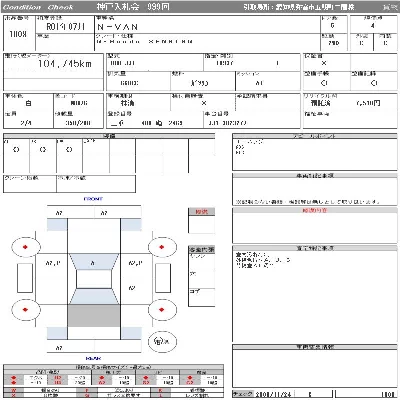The image size is (400, 400).
Task: Click the front-left tire red diamond marker
Action: click(x=25, y=247)
